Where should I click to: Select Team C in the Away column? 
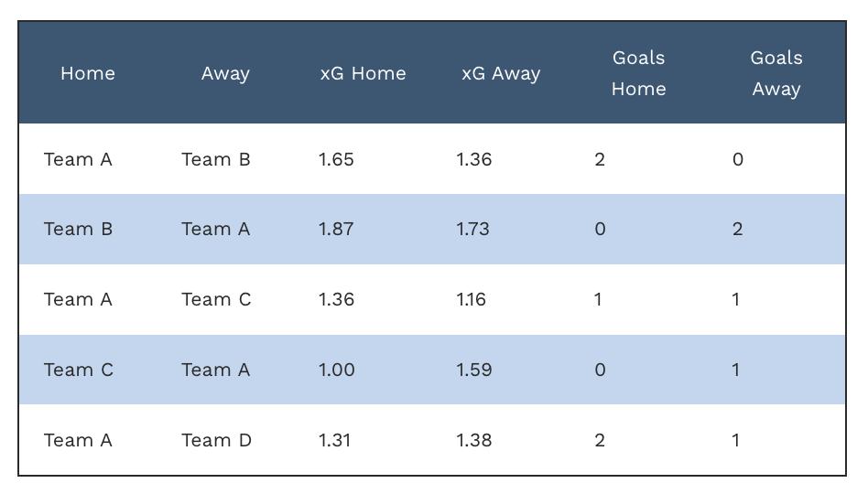[216, 299]
